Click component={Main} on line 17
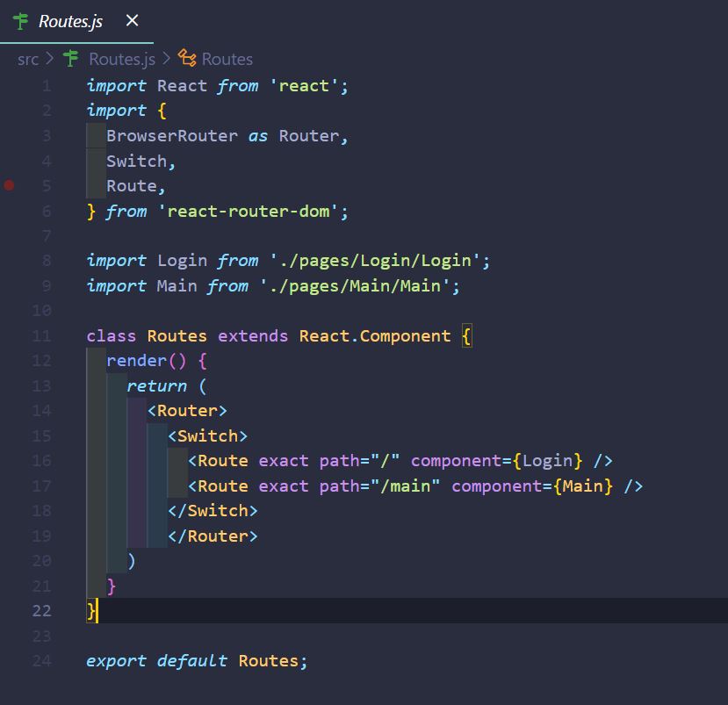The image size is (728, 705). click(x=532, y=486)
